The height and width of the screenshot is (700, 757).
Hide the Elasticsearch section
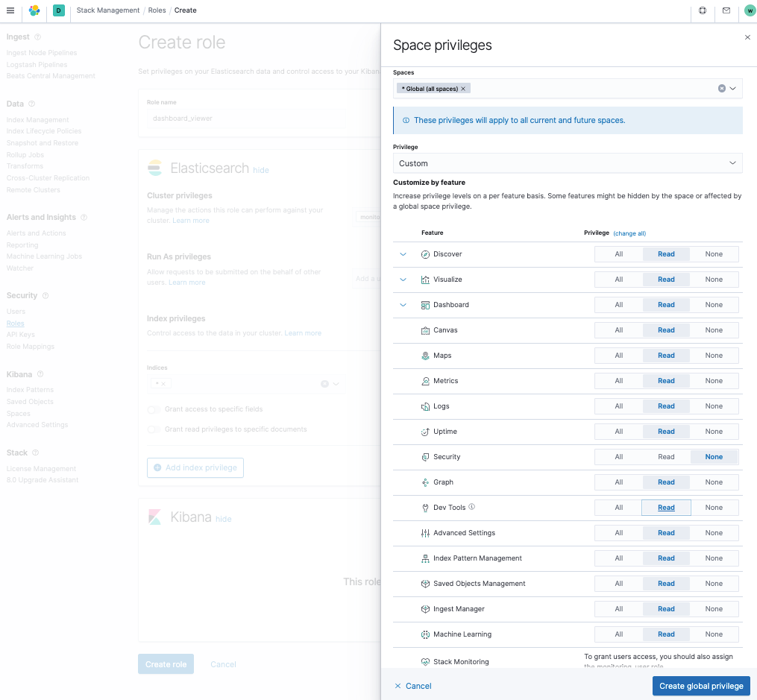tap(261, 170)
